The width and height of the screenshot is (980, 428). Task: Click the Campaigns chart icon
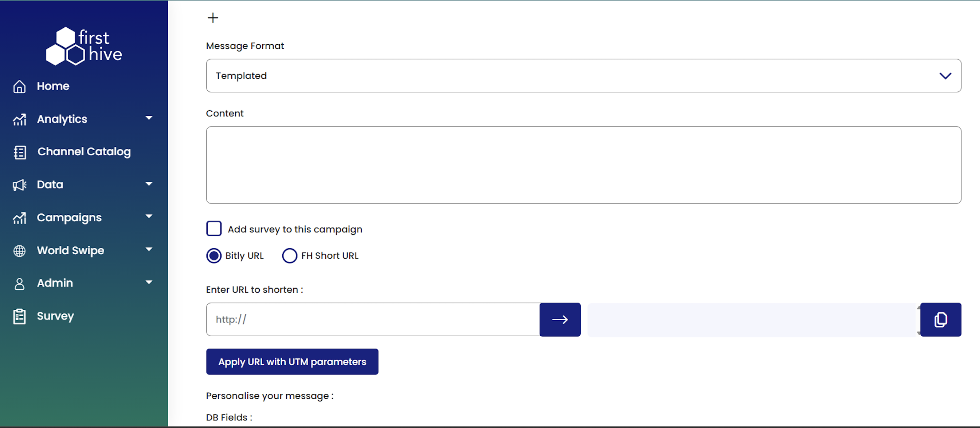point(19,218)
